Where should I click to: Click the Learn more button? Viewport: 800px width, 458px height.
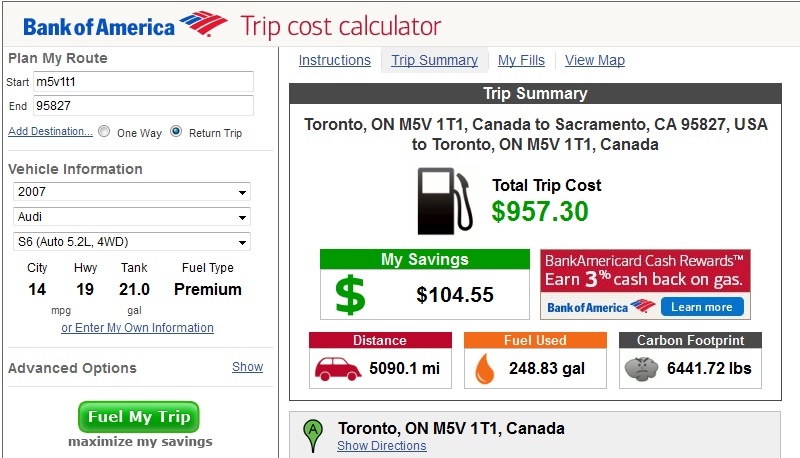click(702, 307)
